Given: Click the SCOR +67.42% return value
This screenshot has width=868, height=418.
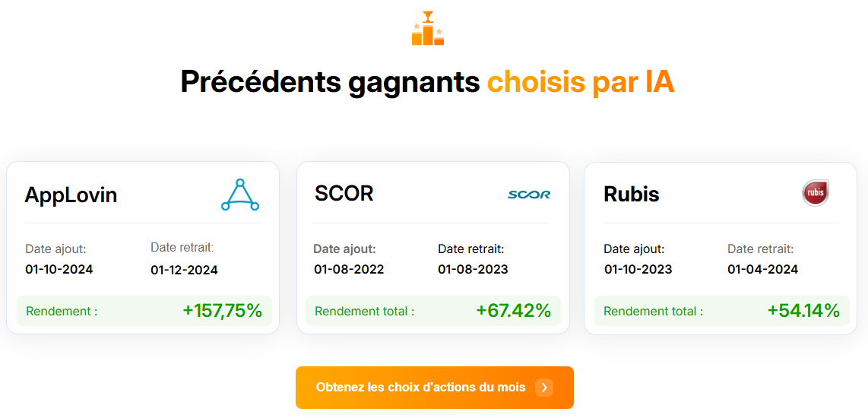Looking at the screenshot, I should pos(514,311).
